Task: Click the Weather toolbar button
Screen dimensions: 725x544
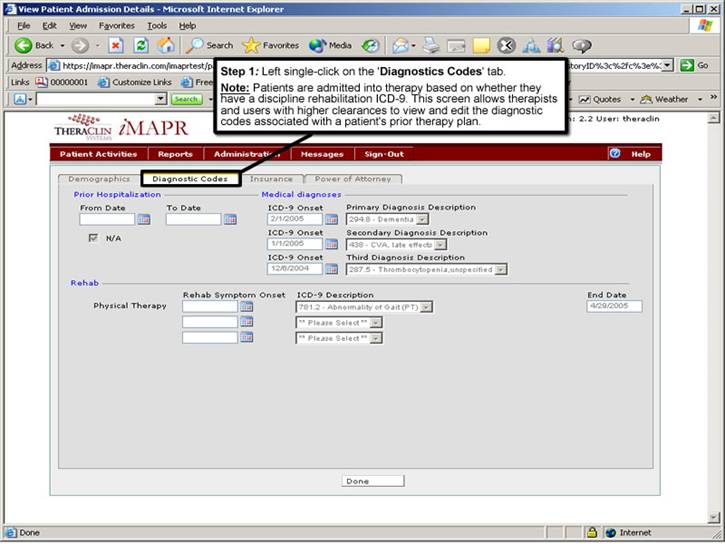Action: point(664,99)
